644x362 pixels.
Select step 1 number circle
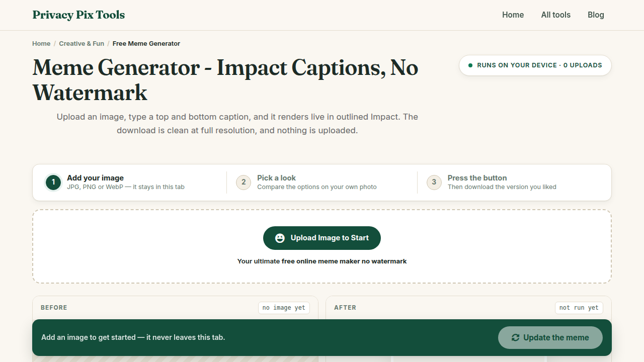coord(53,183)
